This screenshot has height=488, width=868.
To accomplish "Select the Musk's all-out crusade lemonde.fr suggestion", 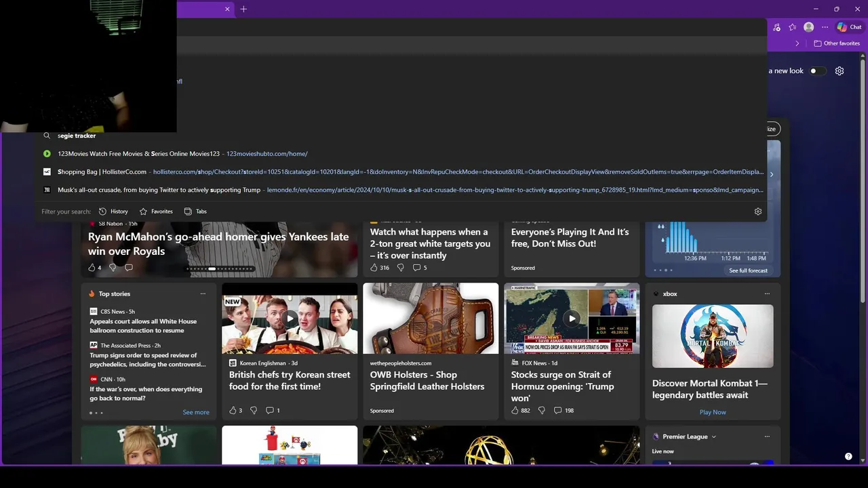I will (401, 190).
